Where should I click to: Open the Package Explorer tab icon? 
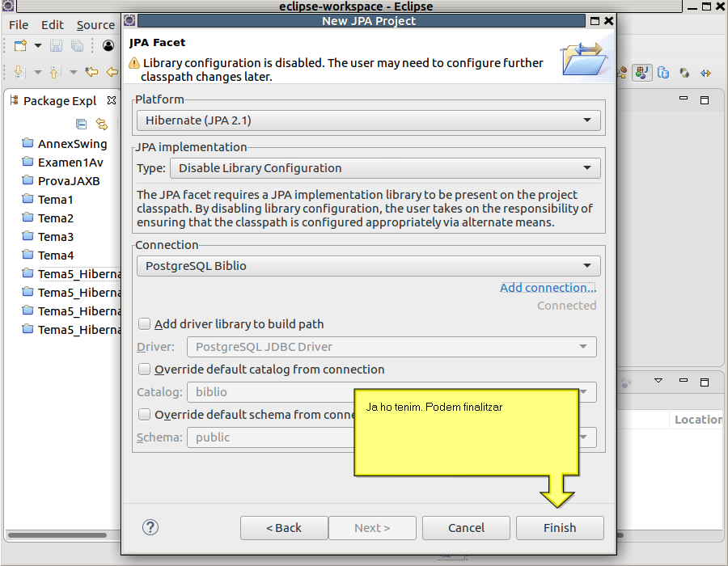coord(15,100)
